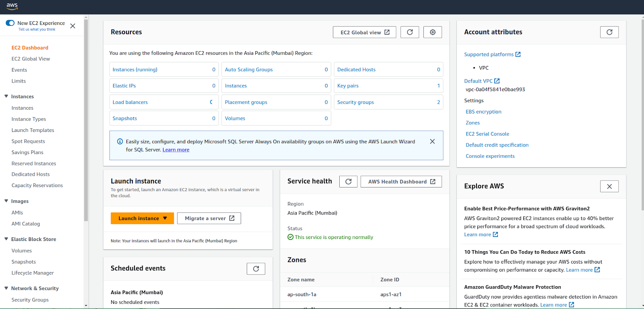The image size is (644, 309).
Task: Open Events in the sidebar
Action: tap(19, 70)
